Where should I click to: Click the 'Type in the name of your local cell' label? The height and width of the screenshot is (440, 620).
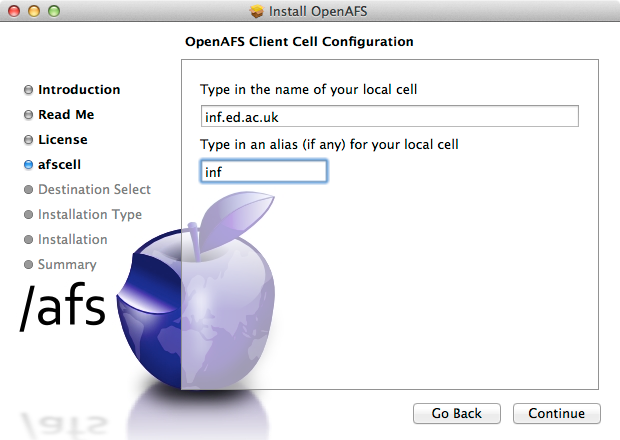[308, 89]
